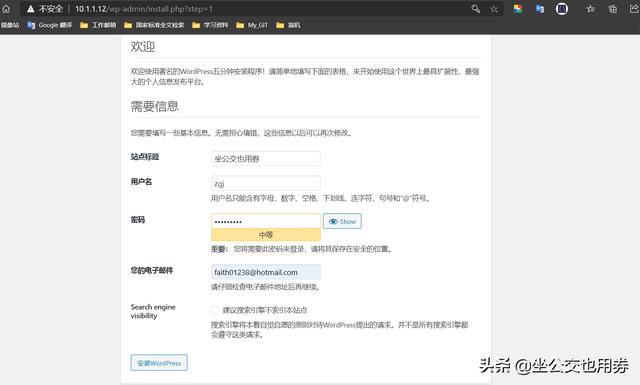The width and height of the screenshot is (640, 385).
Task: Click the round purple extension icon
Action: click(562, 9)
